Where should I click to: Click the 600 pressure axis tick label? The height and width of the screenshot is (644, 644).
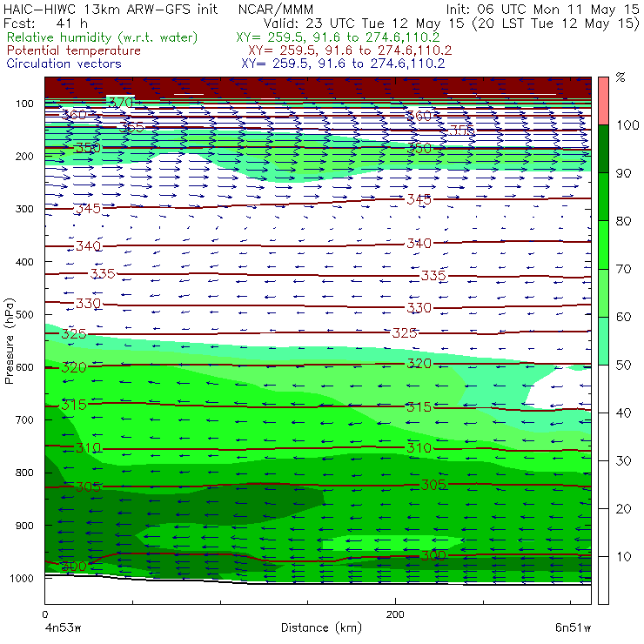coord(24,366)
